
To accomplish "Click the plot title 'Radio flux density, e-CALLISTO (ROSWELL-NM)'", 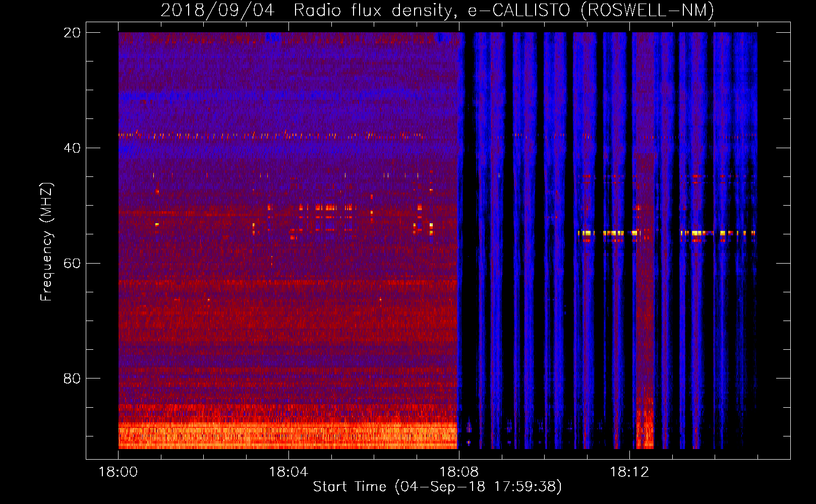I will click(x=504, y=11).
